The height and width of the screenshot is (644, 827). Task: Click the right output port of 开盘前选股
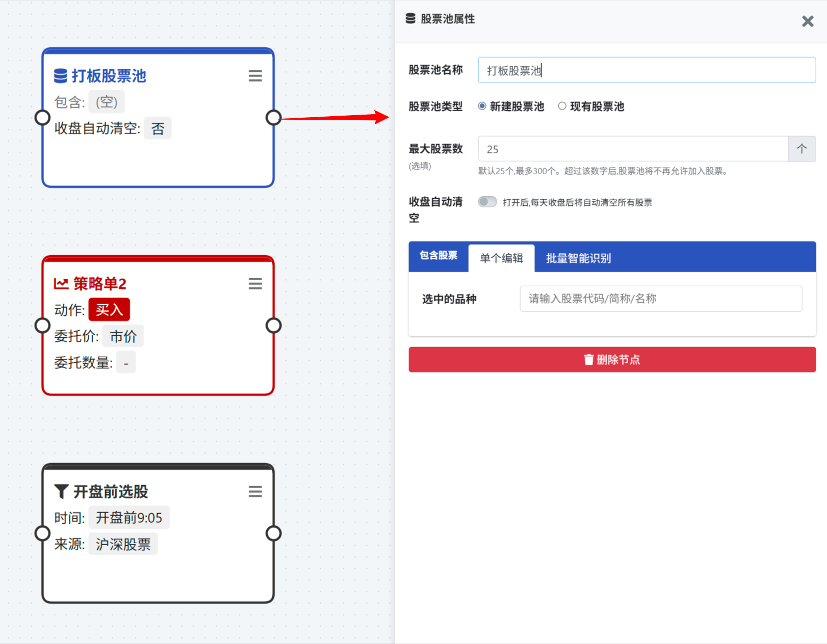tap(274, 533)
